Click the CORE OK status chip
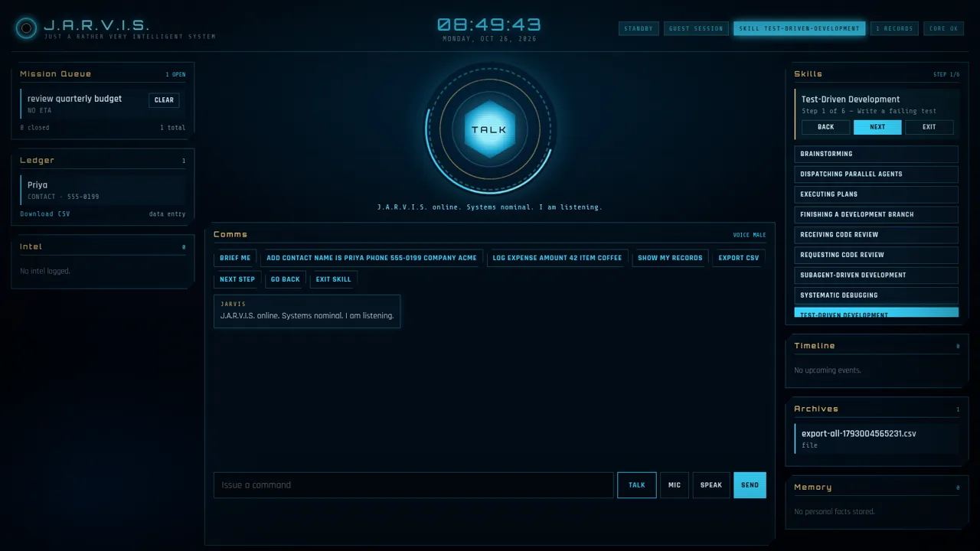 pyautogui.click(x=944, y=29)
